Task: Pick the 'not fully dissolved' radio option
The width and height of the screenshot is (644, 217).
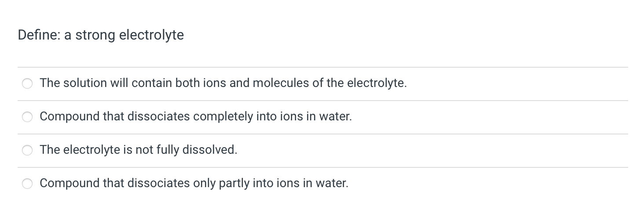Action: coord(28,151)
